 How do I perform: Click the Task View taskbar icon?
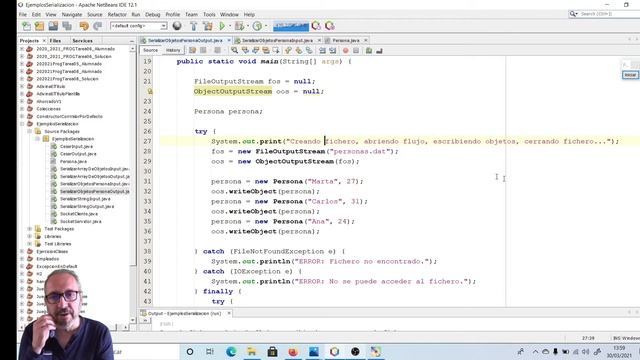coord(210,351)
